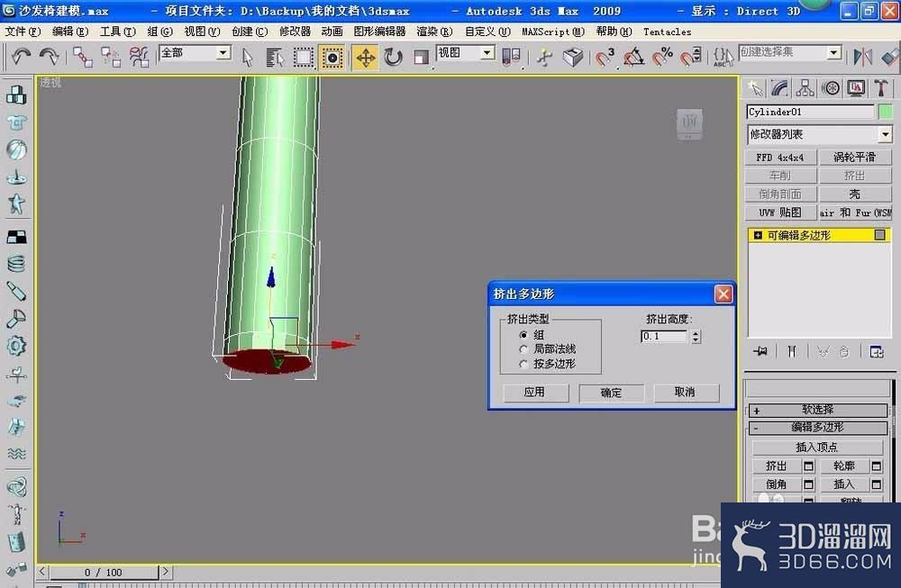Click the FFD 4x4x4 modifier button
This screenshot has height=588, width=901.
click(779, 158)
